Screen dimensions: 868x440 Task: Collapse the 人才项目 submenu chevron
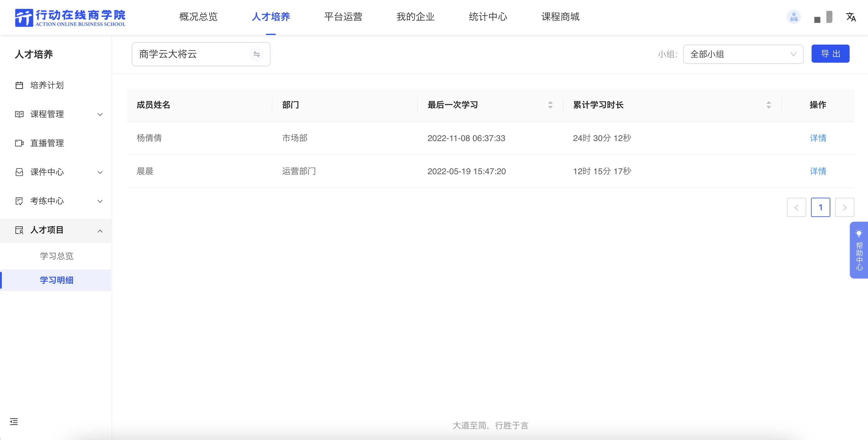100,231
